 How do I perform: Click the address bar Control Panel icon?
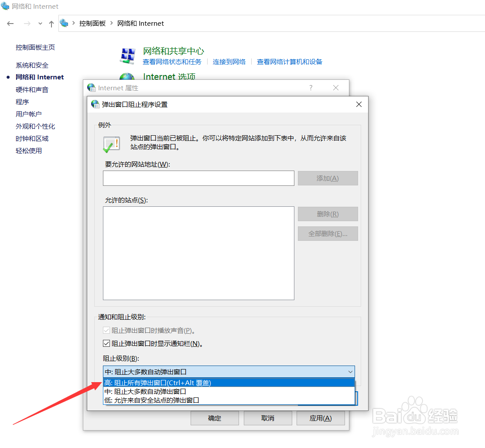64,23
